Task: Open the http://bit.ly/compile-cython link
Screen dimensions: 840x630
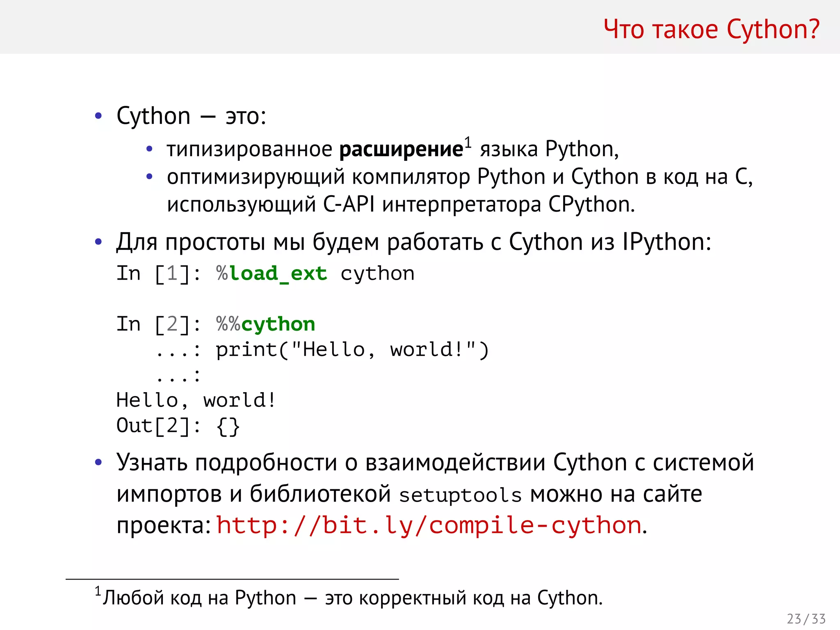Action: coord(429,526)
